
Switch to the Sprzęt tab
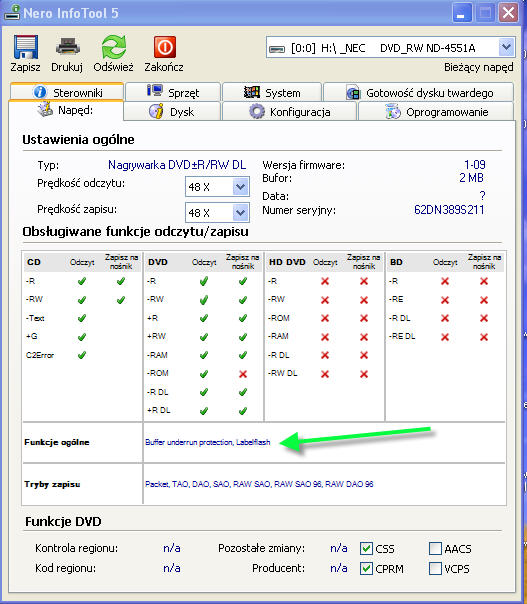point(173,92)
